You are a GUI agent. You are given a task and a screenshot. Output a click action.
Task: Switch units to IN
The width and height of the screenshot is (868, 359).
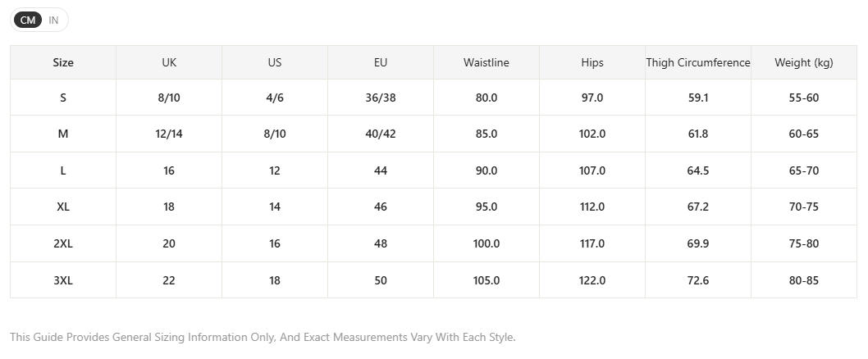(x=53, y=20)
